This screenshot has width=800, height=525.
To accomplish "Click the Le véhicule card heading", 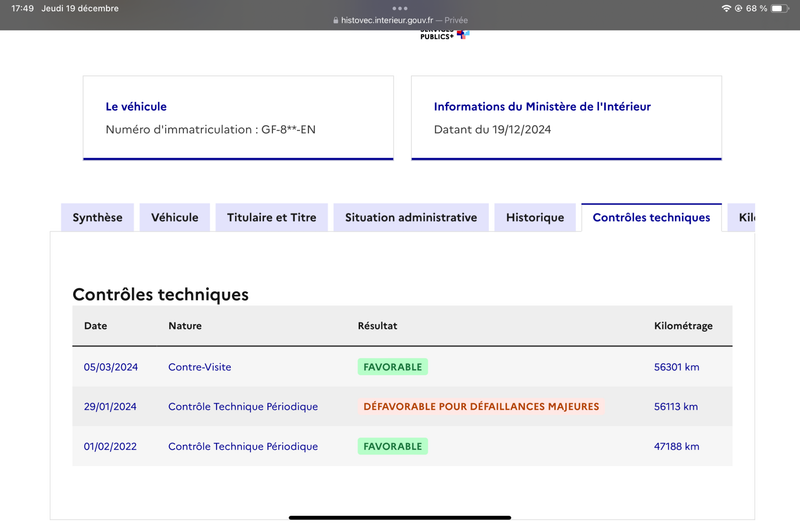I will [136, 107].
